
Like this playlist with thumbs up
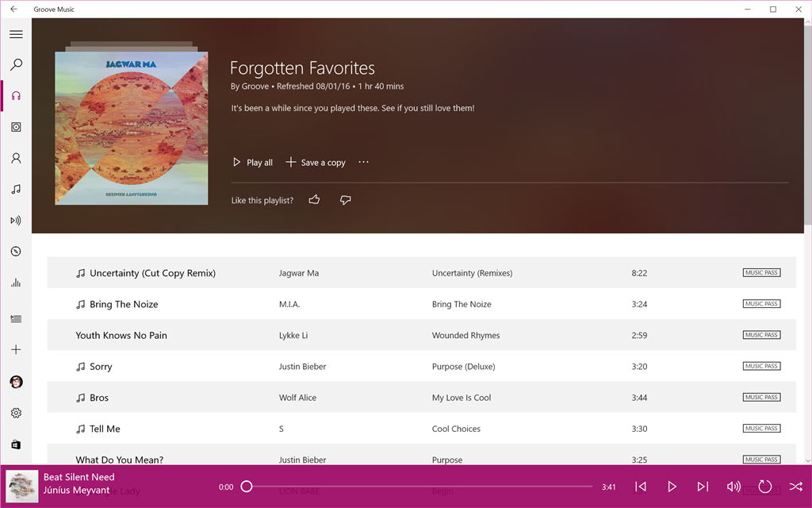click(314, 199)
